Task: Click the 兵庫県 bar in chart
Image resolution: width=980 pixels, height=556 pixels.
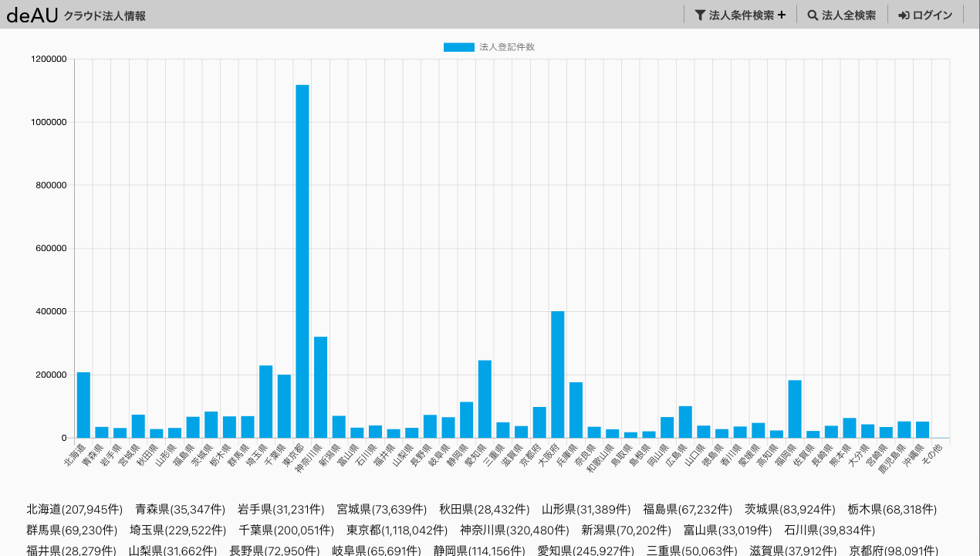Action: click(576, 410)
